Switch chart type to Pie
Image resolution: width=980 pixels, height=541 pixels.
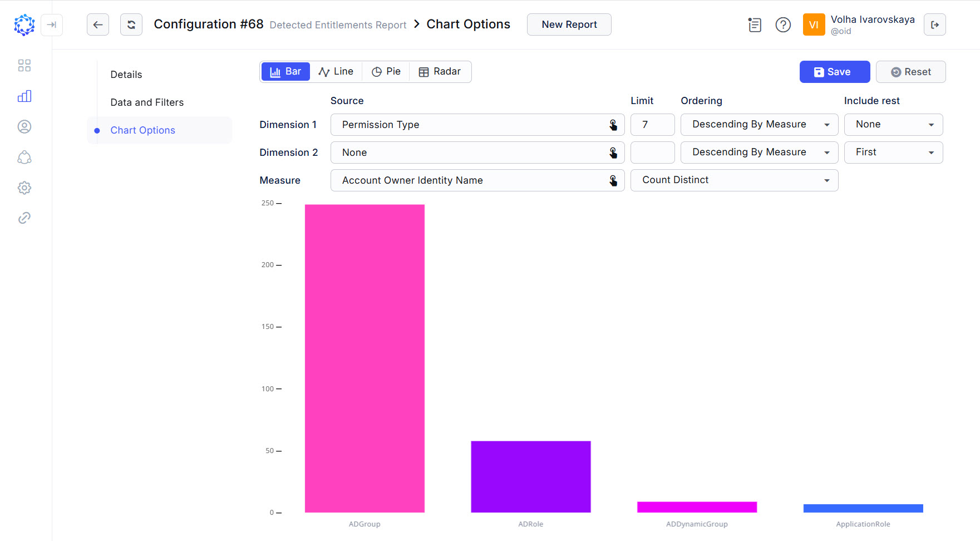(x=386, y=71)
